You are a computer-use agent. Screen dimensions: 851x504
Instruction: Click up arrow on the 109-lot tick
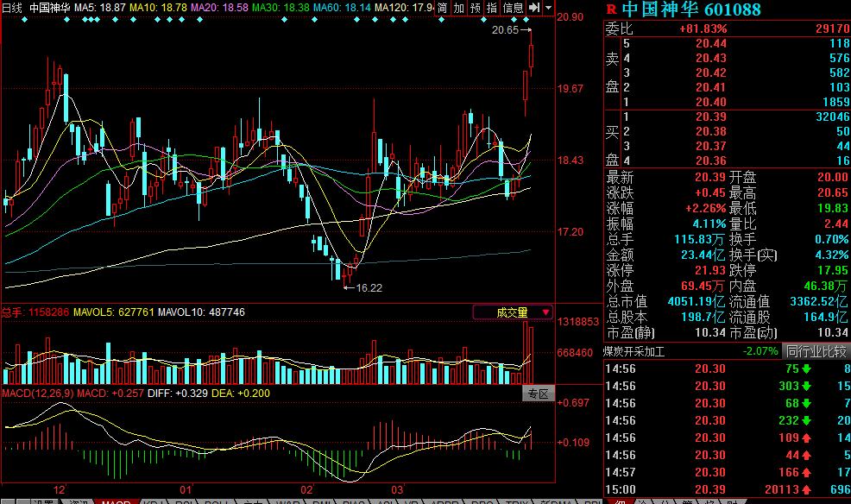(806, 438)
